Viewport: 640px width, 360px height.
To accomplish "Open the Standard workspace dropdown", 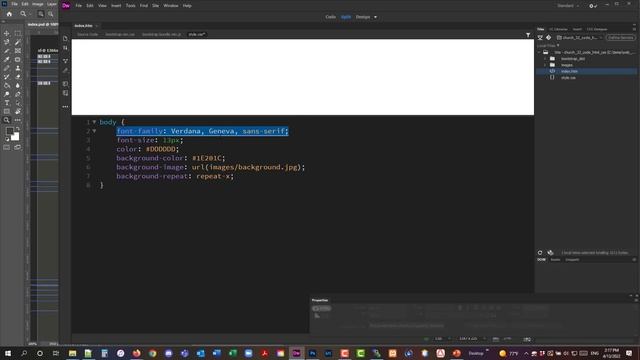I will pos(568,6).
